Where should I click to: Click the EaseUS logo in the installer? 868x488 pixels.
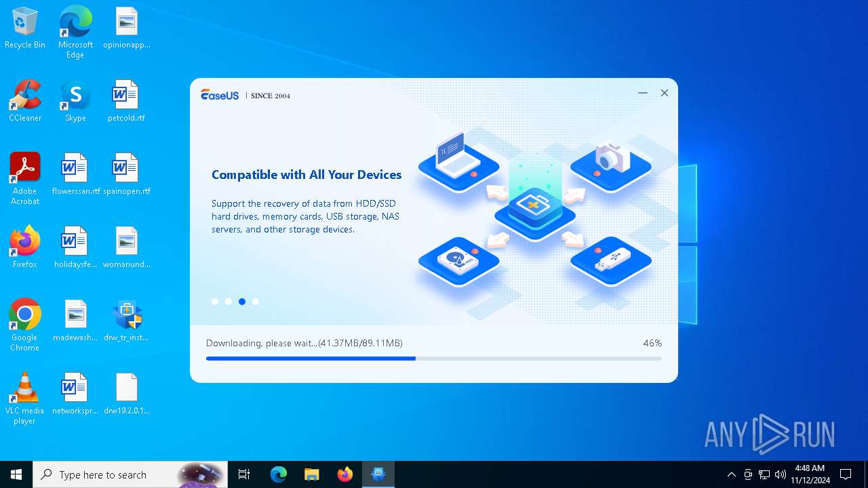[x=220, y=95]
